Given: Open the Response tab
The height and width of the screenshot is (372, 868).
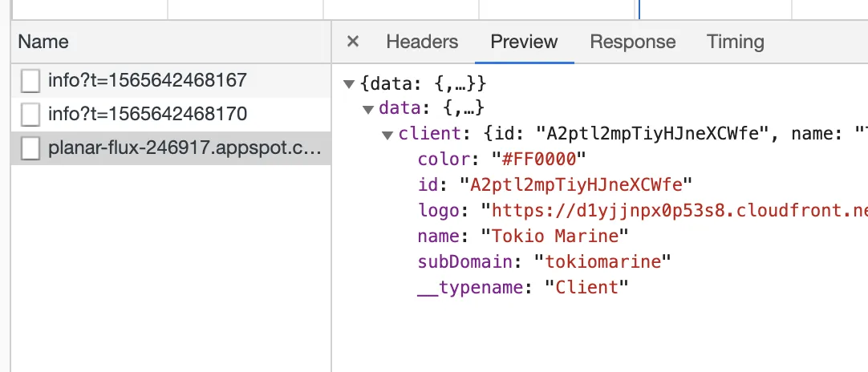Looking at the screenshot, I should coord(632,42).
